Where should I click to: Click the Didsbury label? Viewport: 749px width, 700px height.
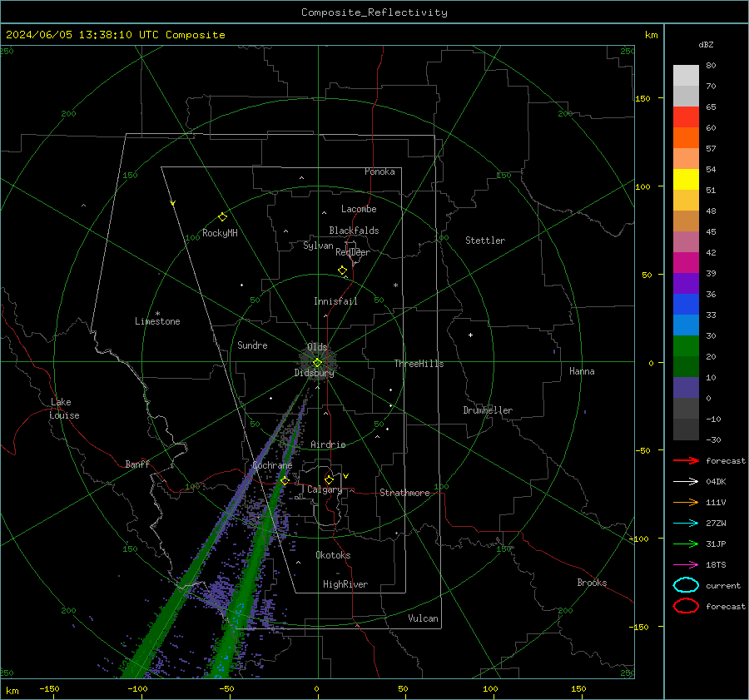tap(314, 373)
